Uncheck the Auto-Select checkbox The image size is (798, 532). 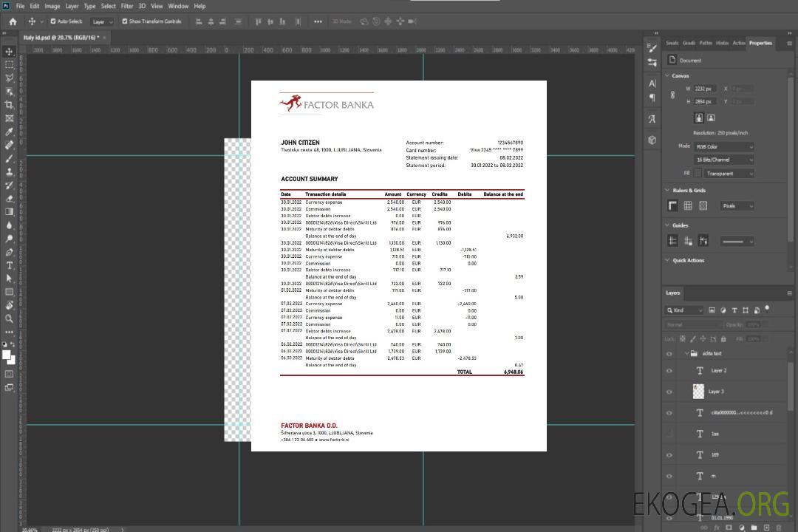[53, 21]
